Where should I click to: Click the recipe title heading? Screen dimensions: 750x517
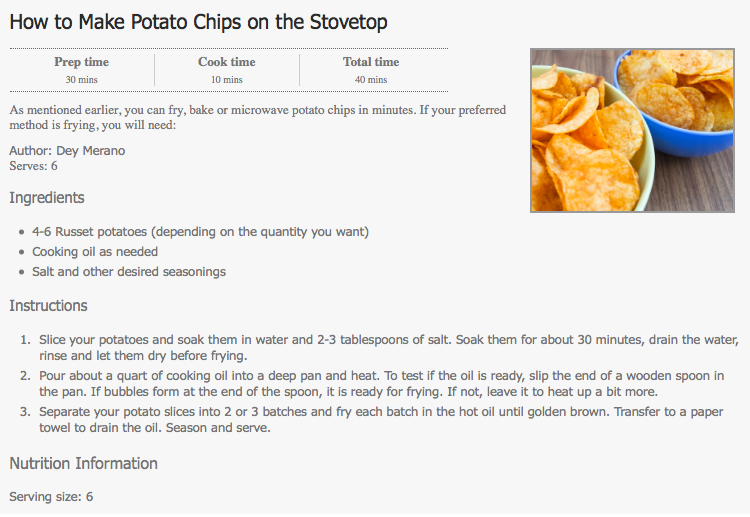(198, 21)
